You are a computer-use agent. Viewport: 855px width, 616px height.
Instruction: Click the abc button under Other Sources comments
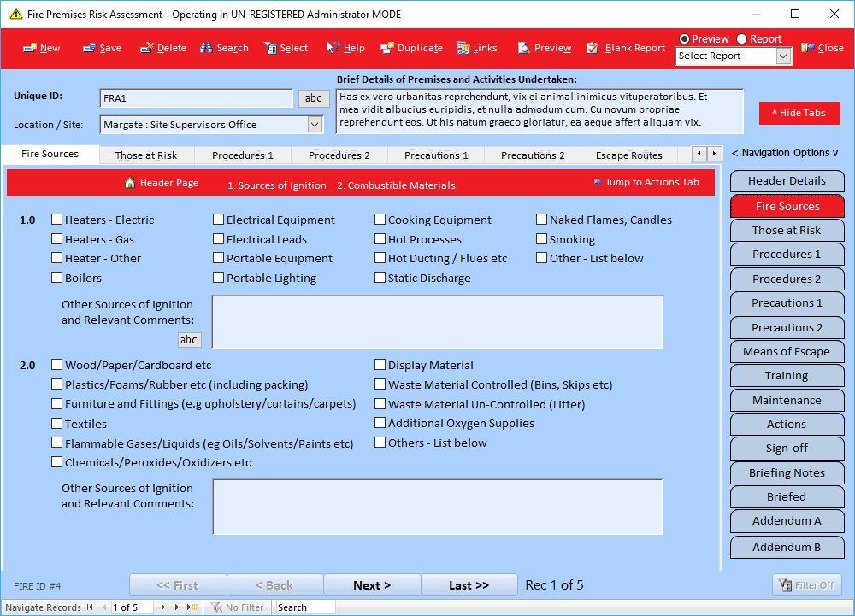click(x=189, y=340)
